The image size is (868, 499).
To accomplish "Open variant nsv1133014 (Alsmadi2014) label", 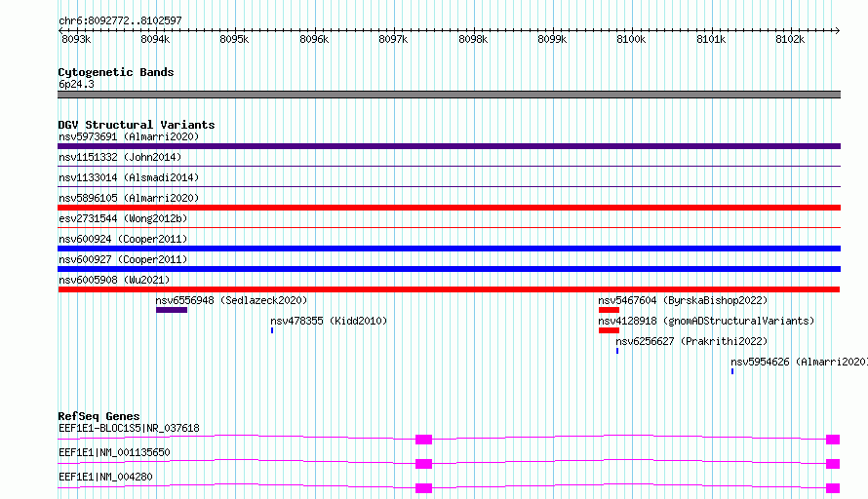I will [x=129, y=177].
